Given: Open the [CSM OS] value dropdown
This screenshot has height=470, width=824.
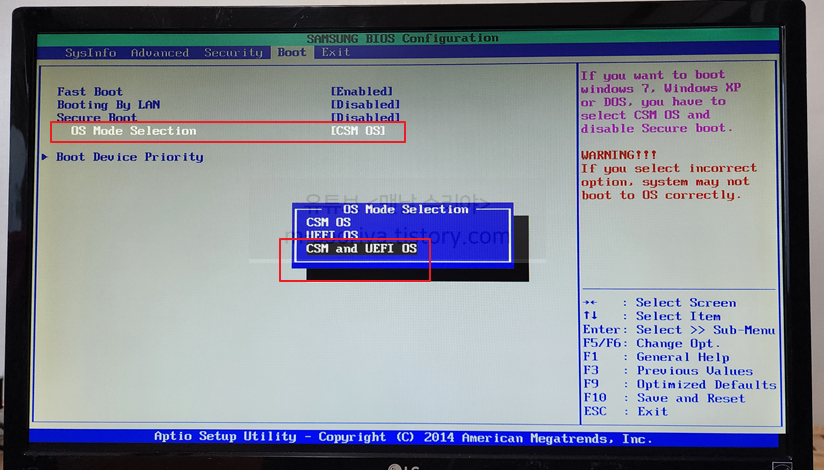Looking at the screenshot, I should [358, 130].
